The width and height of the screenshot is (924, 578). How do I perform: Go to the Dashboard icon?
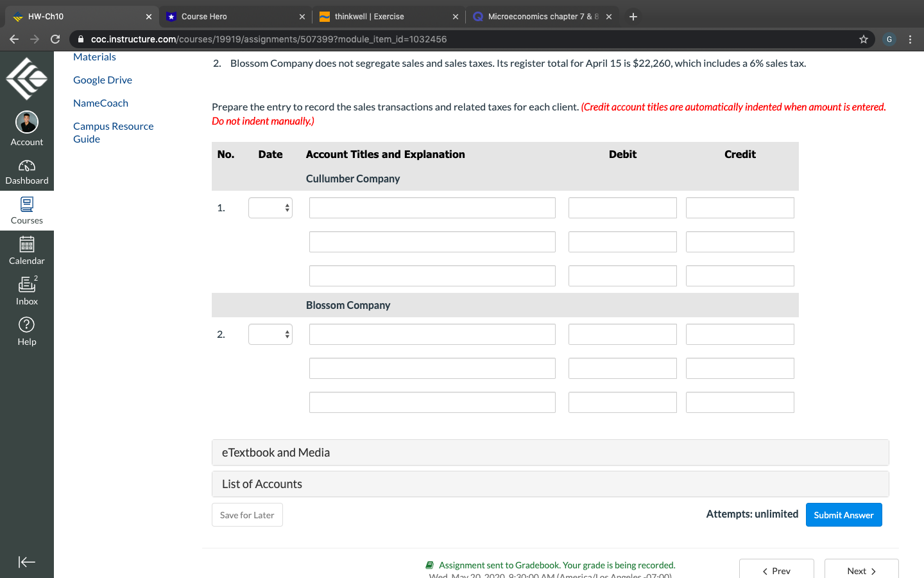pos(27,166)
